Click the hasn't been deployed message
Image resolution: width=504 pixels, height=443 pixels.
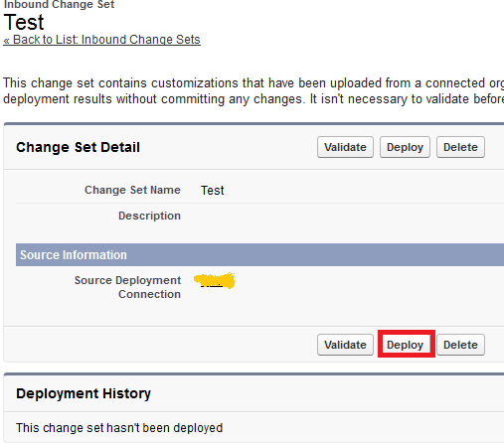[x=119, y=428]
